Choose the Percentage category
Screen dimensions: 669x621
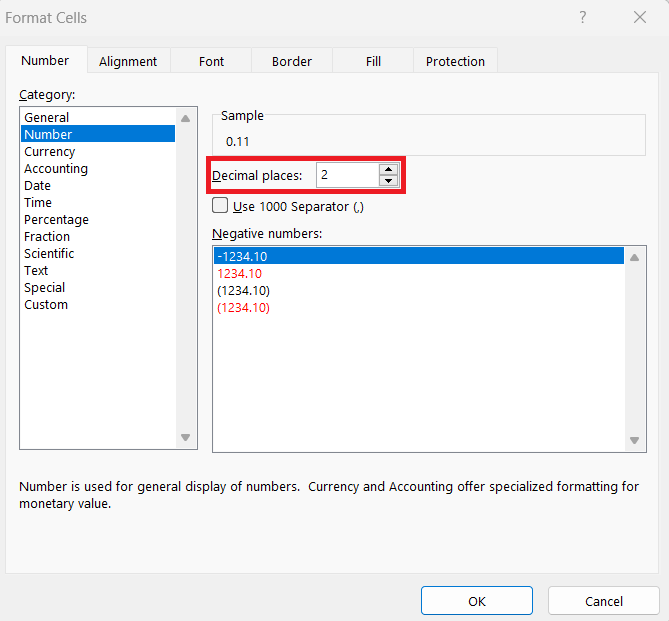pos(98,219)
